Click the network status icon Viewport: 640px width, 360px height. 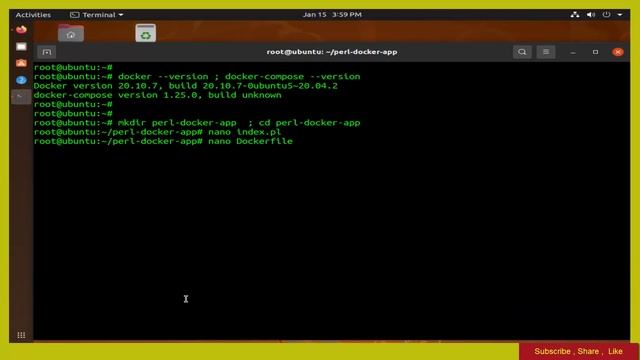point(575,15)
